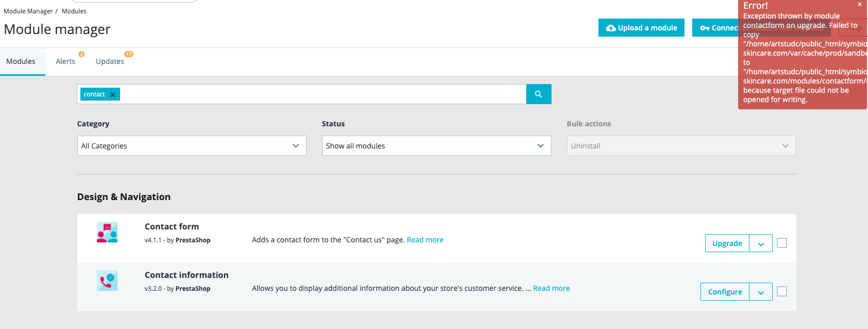Go to Module Manager breadcrumb link
This screenshot has height=329, width=868.
(x=28, y=11)
